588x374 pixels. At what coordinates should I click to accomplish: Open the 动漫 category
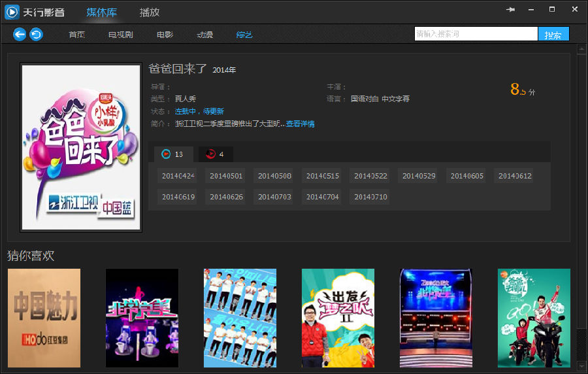pos(204,35)
